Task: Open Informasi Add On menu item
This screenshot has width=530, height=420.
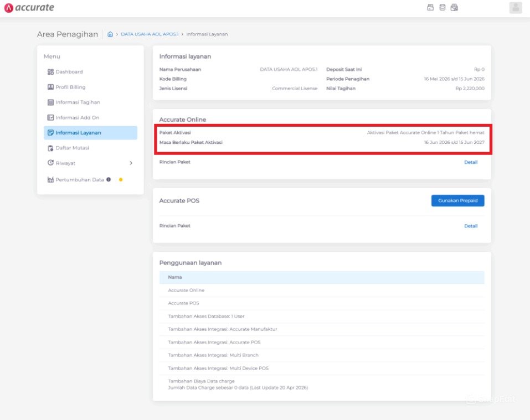Action: coord(91,117)
